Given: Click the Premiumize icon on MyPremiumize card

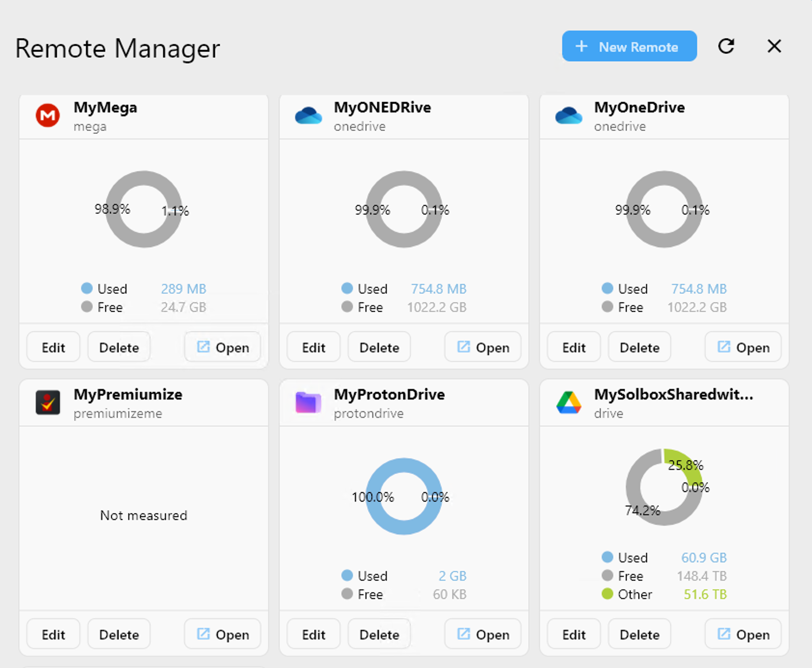Looking at the screenshot, I should 47,402.
